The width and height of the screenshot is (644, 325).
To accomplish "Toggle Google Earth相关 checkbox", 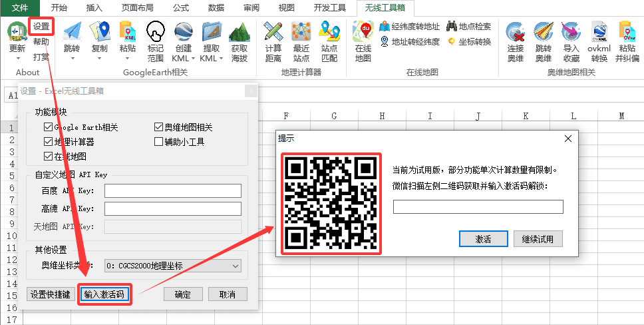I will 48,127.
